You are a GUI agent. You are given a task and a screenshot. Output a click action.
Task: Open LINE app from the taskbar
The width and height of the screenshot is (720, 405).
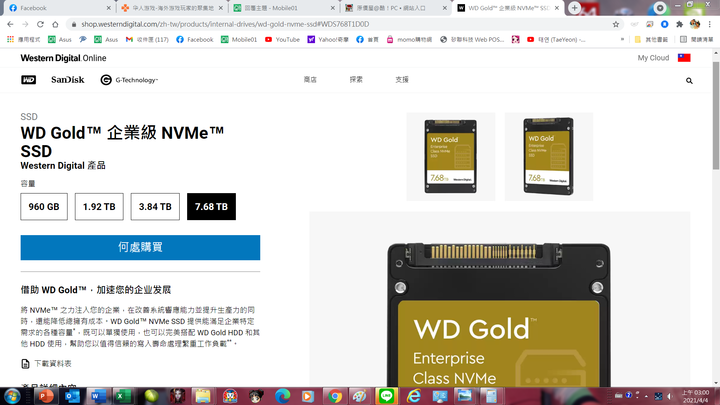click(x=387, y=396)
